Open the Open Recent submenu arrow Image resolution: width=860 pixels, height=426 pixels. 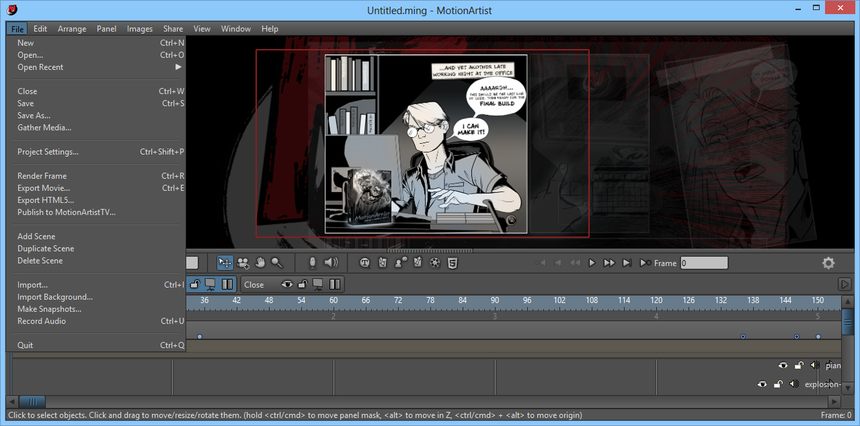(x=178, y=67)
